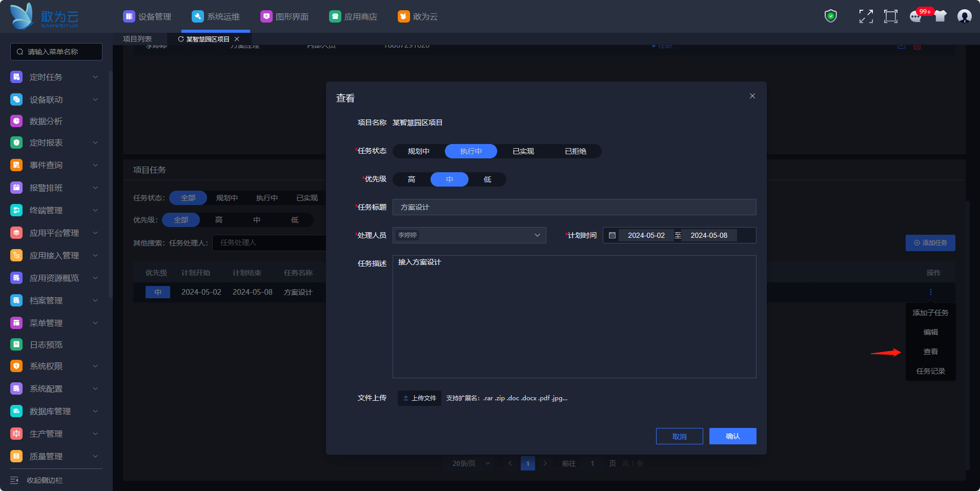
Task: Open the user avatar profile icon
Action: 964,16
